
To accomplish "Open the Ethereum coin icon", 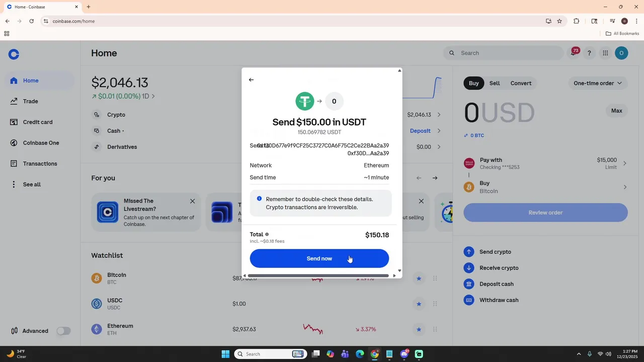I will [96, 329].
